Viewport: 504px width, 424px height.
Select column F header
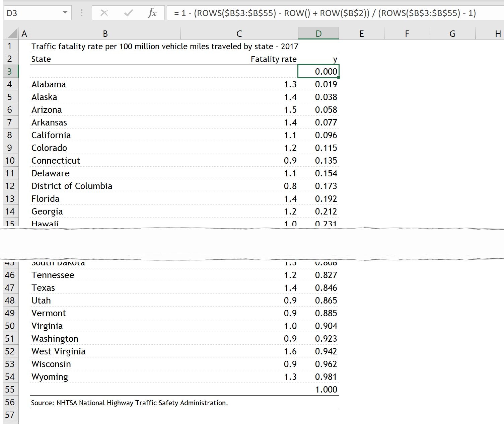(x=407, y=33)
